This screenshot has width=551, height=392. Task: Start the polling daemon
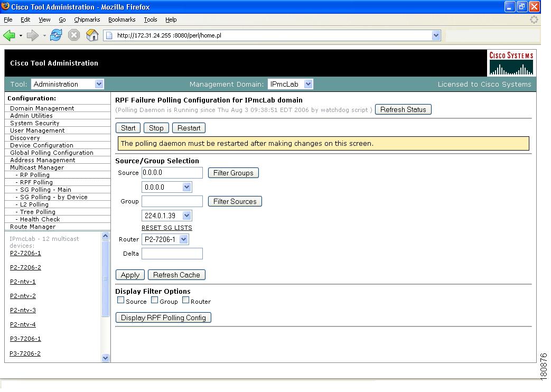click(x=128, y=128)
